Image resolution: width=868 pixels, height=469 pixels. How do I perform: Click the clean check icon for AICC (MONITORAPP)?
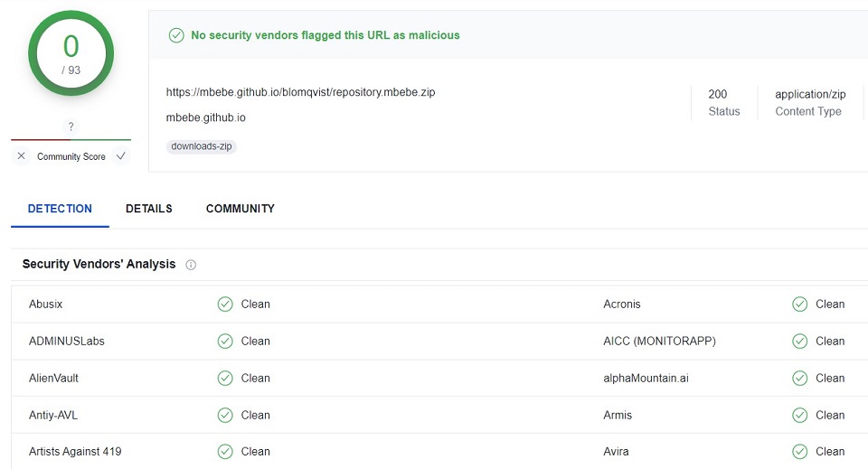point(800,342)
